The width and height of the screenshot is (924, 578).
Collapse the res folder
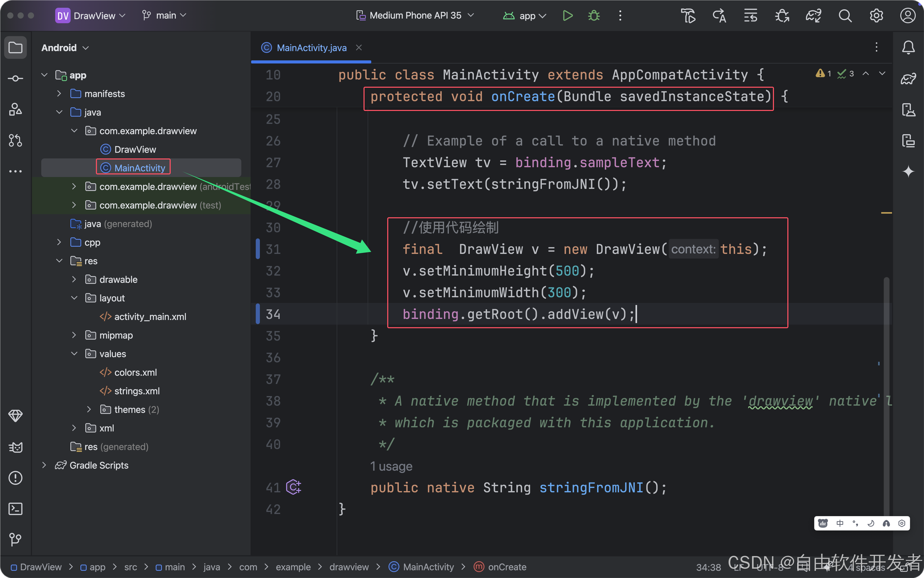(59, 261)
